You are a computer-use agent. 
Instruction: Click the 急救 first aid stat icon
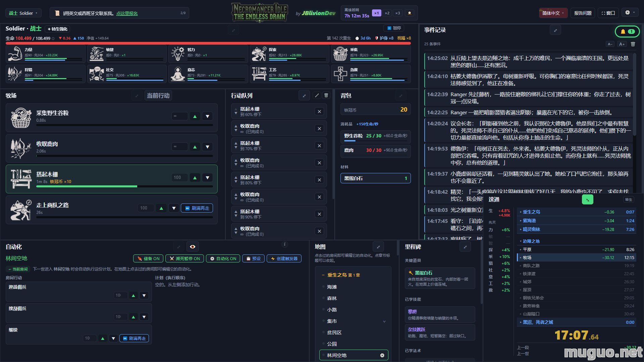pyautogui.click(x=340, y=74)
